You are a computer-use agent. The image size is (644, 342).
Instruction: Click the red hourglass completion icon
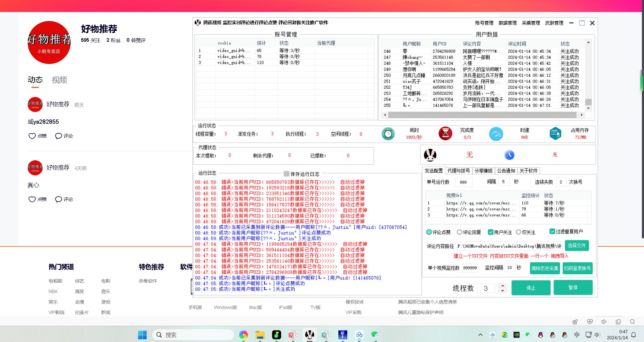coord(445,134)
